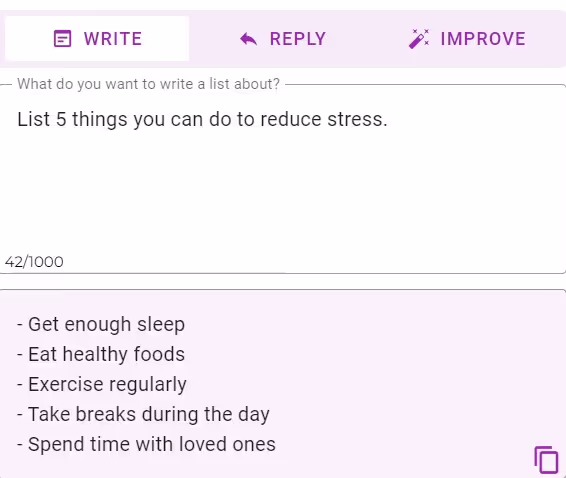Switch to the REPLY tab

[283, 38]
